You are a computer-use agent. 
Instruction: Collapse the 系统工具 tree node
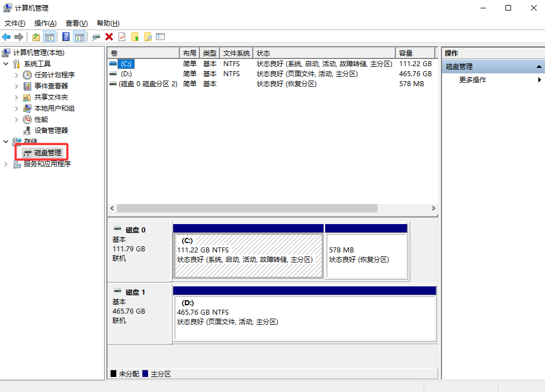tap(6, 64)
